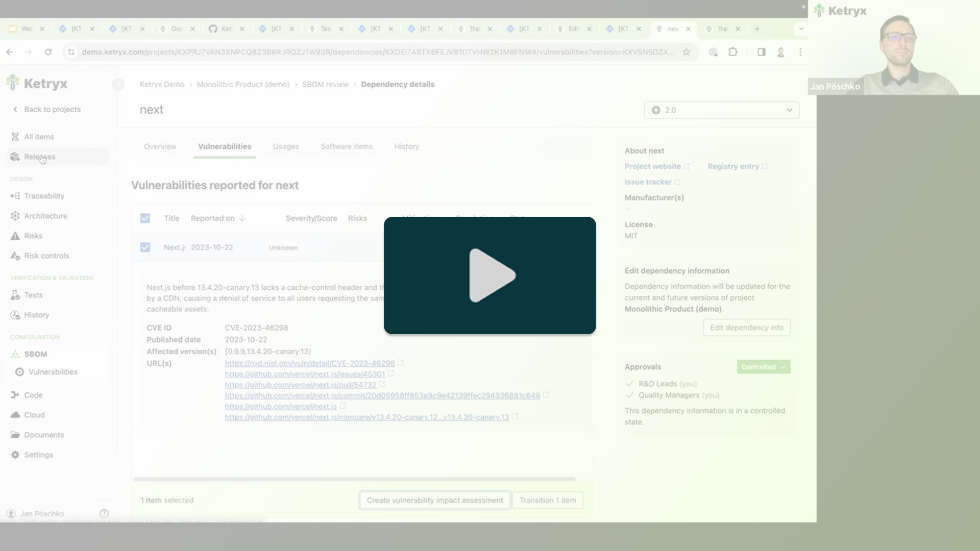Open the Tests page

(x=33, y=295)
